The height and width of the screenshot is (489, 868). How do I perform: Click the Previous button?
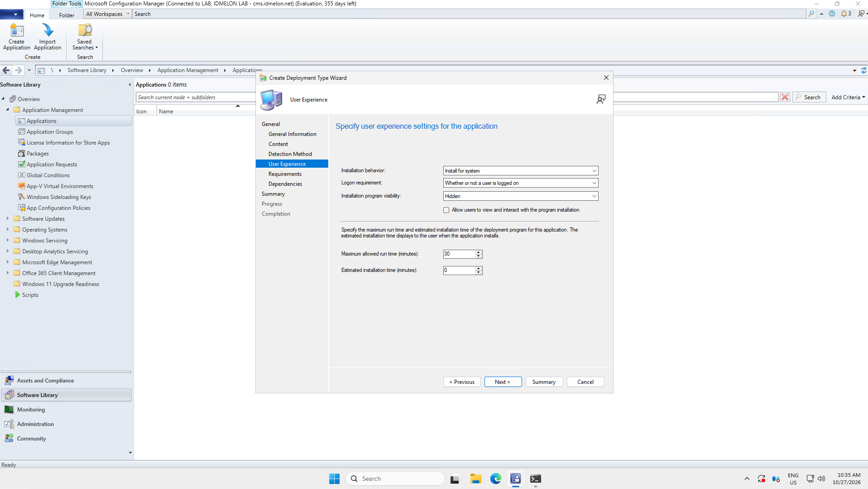[x=462, y=382]
